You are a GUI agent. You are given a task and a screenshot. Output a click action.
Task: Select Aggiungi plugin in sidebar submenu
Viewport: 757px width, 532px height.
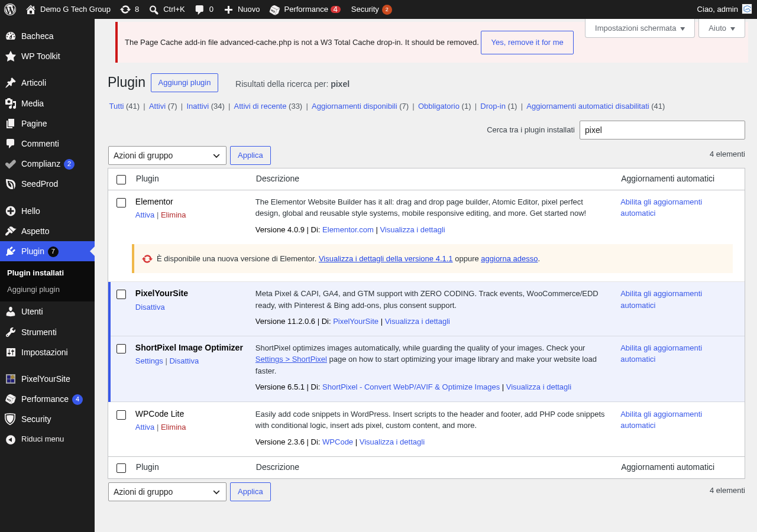(x=33, y=290)
